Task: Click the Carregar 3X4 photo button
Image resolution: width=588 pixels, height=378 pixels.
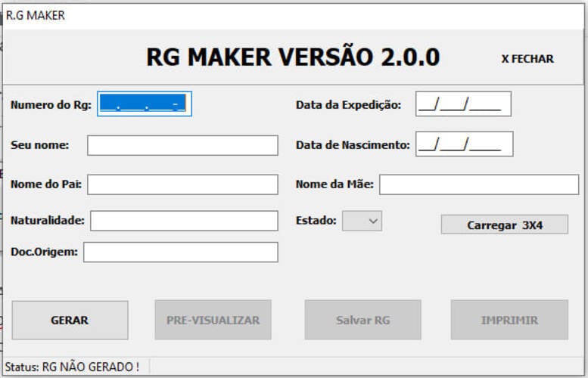Action: tap(504, 225)
